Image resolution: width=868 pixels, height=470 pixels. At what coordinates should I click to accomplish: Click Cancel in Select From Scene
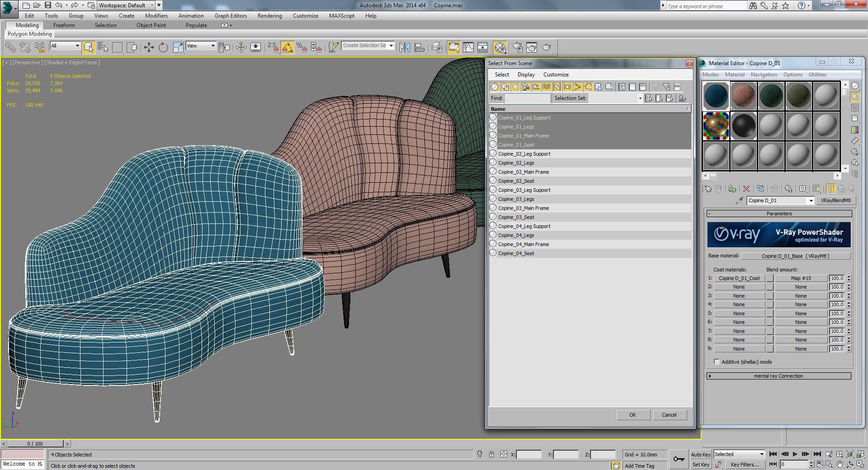click(669, 415)
